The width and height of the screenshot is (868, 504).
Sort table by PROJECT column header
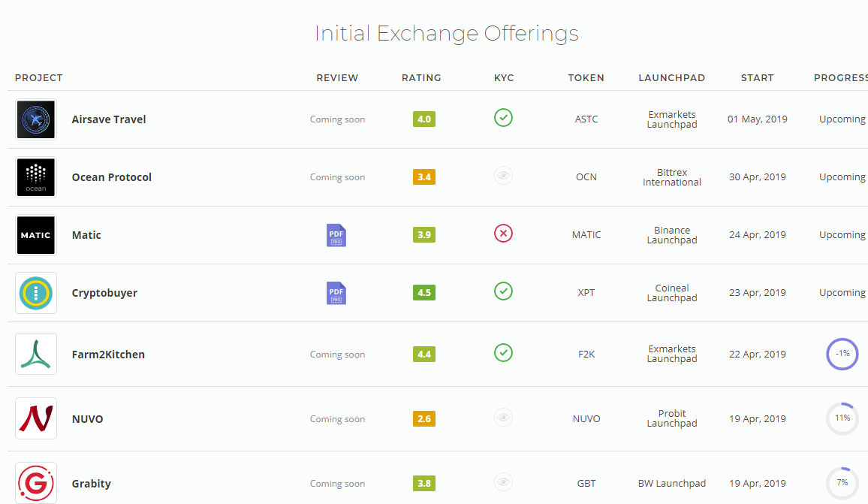(x=39, y=78)
